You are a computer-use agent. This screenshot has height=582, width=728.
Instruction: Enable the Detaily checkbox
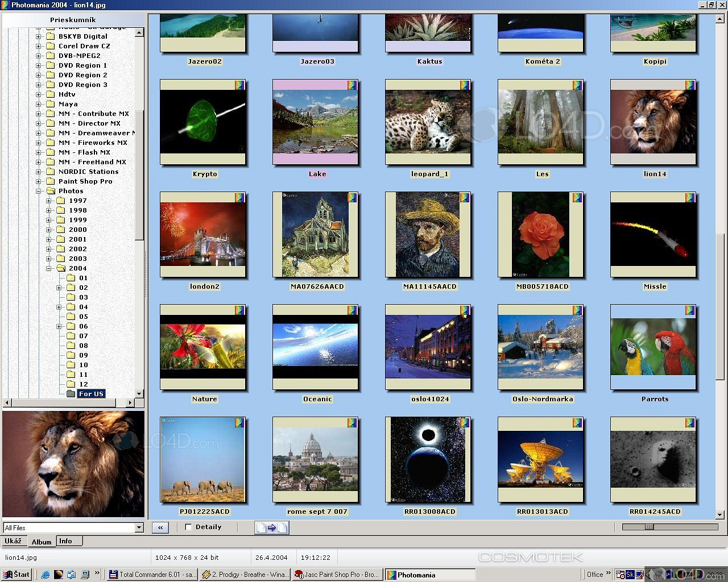[x=188, y=527]
